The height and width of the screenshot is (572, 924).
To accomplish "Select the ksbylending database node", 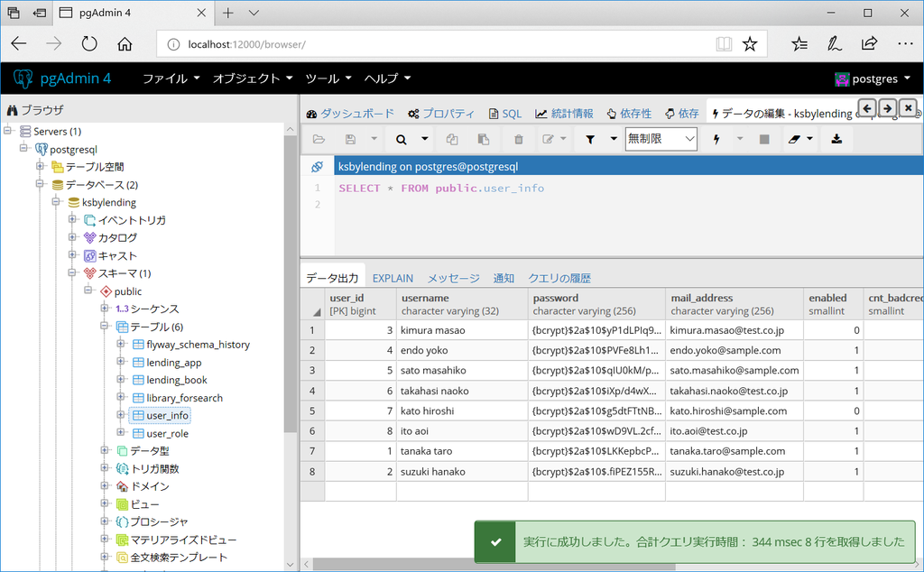I will (108, 203).
